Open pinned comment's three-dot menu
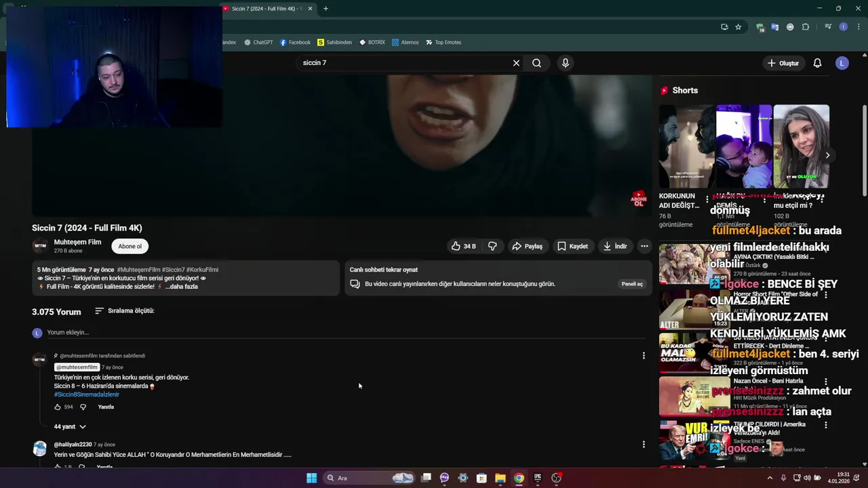This screenshot has height=488, width=868. pos(644,355)
